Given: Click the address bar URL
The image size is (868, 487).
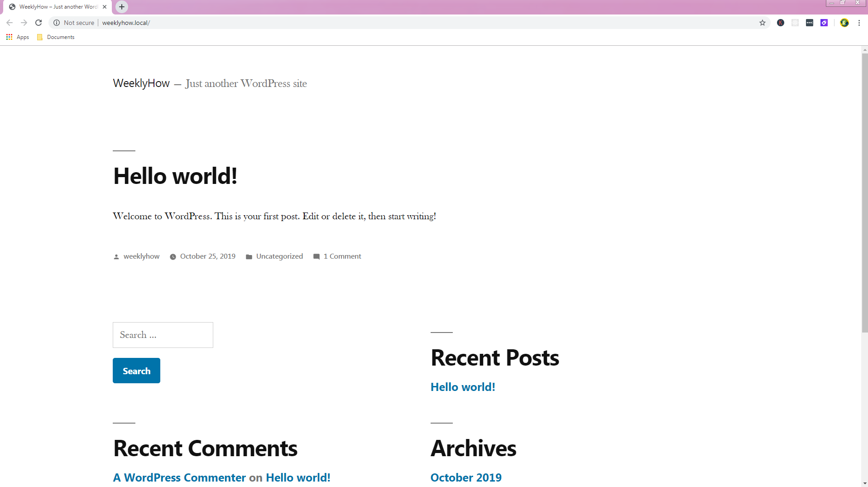Looking at the screenshot, I should point(126,23).
